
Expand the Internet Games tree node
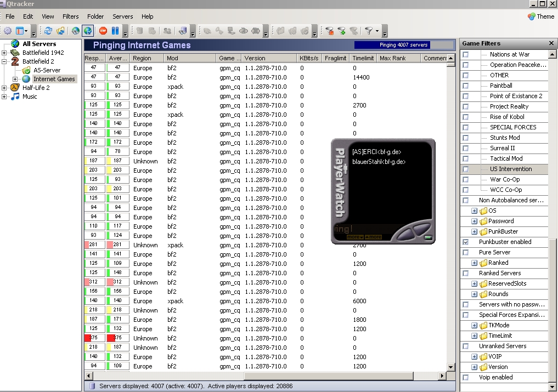pyautogui.click(x=15, y=79)
